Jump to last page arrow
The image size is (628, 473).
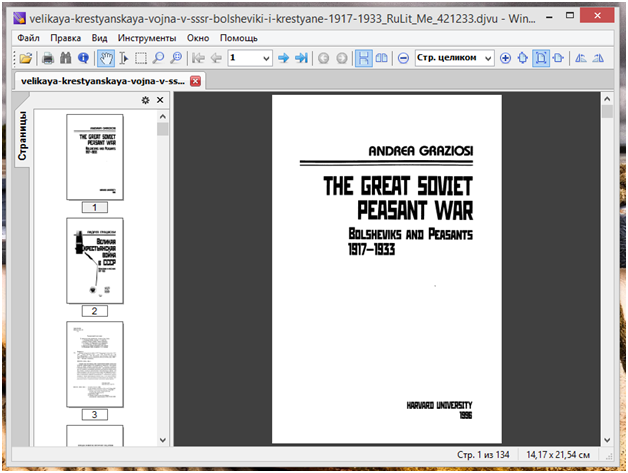point(301,58)
